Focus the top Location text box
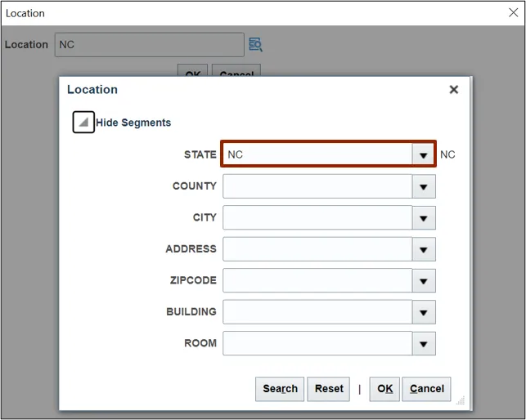Screen dimensions: 526x420 pos(149,45)
